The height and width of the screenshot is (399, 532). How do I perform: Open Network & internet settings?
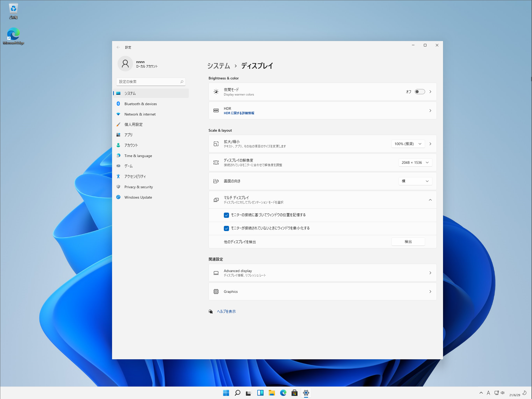click(x=151, y=114)
